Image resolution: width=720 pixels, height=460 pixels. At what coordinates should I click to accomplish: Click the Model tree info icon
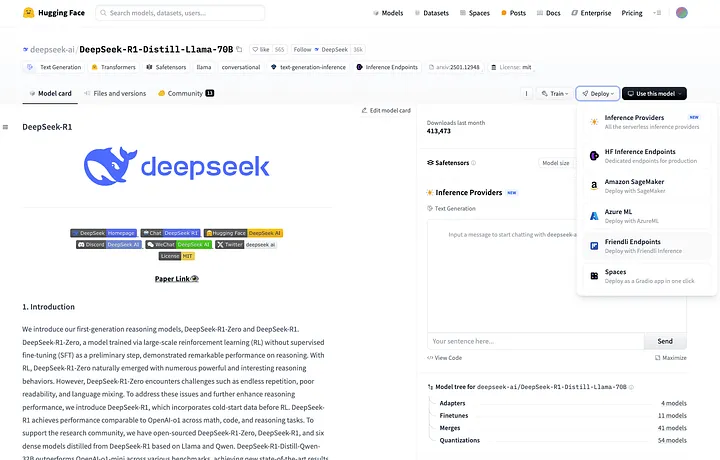pos(631,387)
